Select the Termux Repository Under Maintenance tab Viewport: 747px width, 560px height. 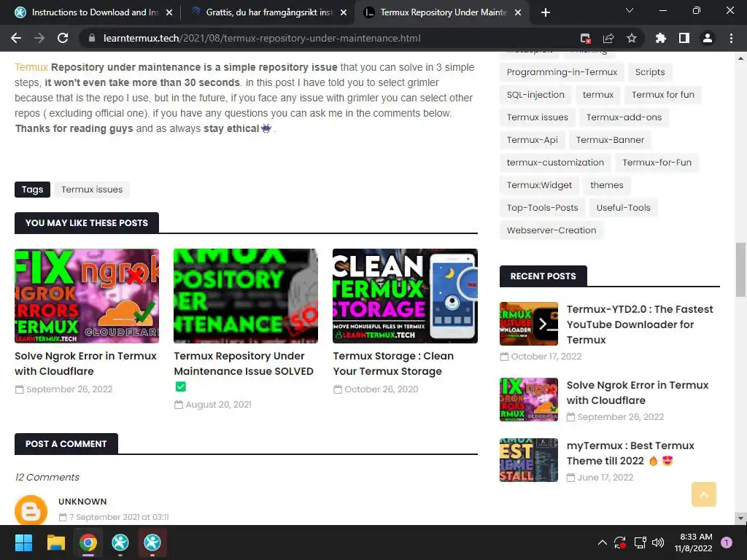tap(441, 12)
